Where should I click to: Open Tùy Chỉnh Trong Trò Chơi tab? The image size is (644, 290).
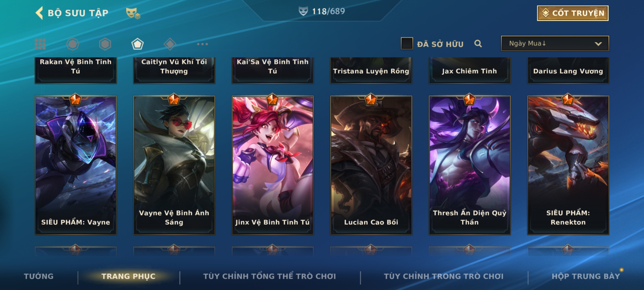coord(444,276)
